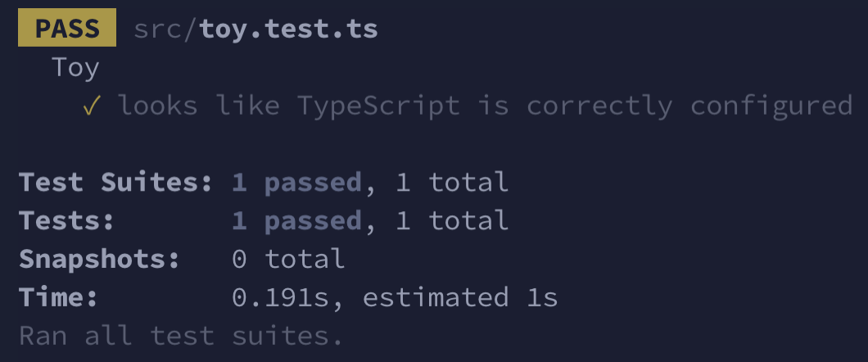The height and width of the screenshot is (362, 868).
Task: Click 1 passed in Tests row
Action: coord(296,221)
